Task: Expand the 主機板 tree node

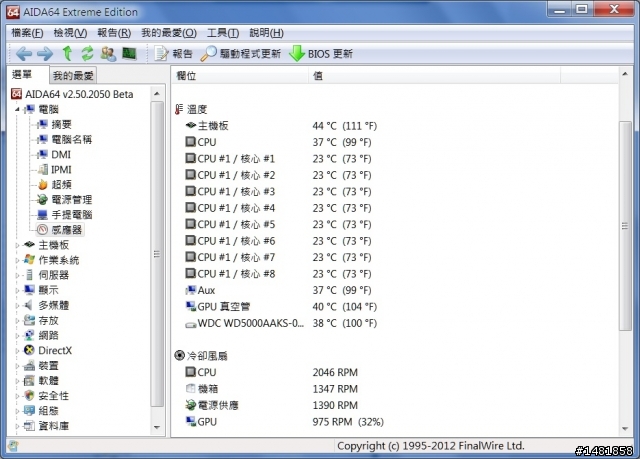Action: pos(17,245)
